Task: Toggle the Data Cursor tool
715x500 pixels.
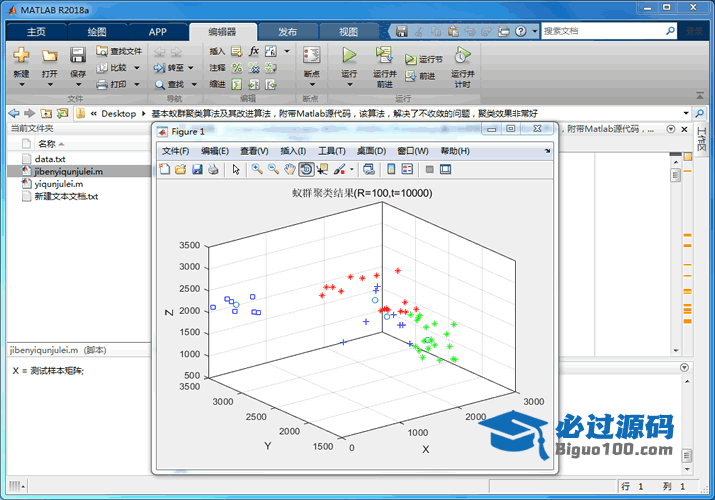Action: pos(322,170)
